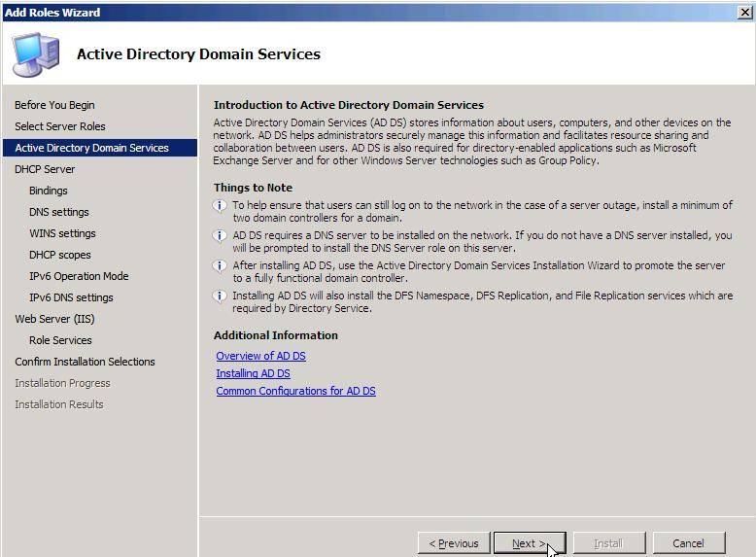Open the Role Services step
Screen dimensions: 756x557
[60, 340]
